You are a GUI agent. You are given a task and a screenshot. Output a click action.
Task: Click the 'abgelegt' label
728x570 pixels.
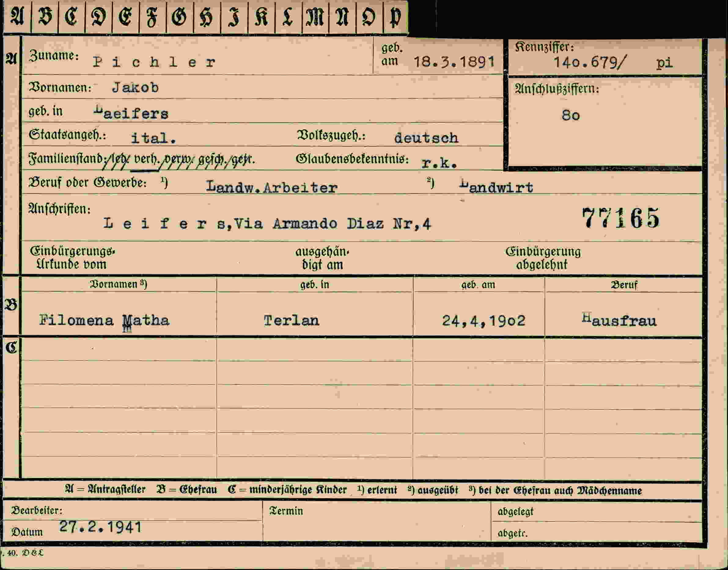coord(515,512)
